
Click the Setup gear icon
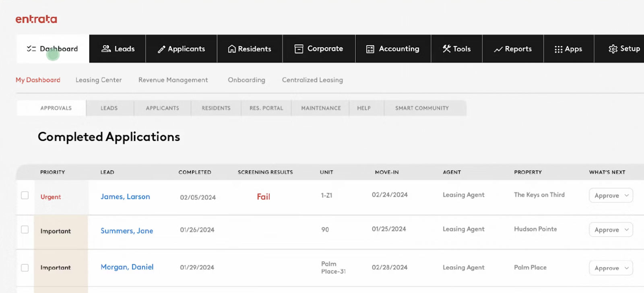[x=613, y=49]
